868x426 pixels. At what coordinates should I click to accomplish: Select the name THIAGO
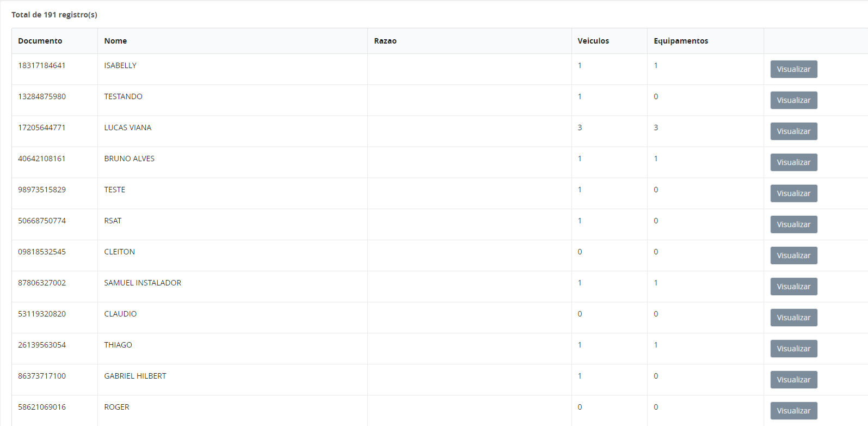(x=118, y=345)
